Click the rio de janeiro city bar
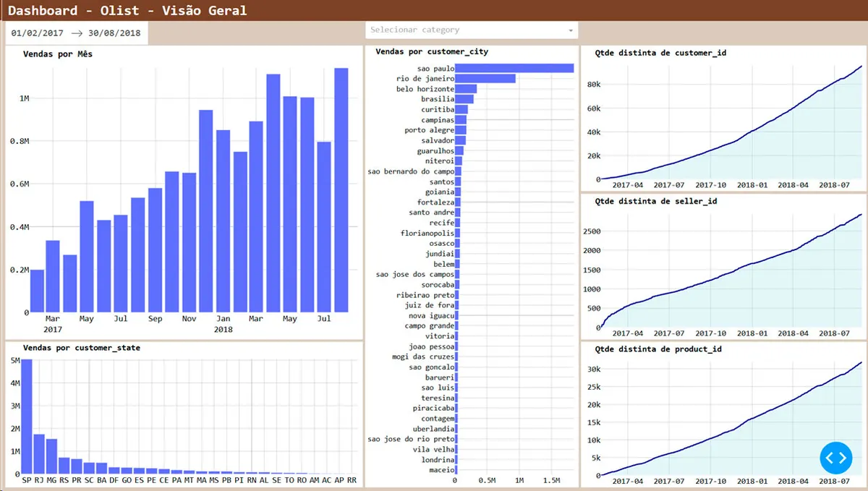The width and height of the screenshot is (868, 491). coord(485,78)
